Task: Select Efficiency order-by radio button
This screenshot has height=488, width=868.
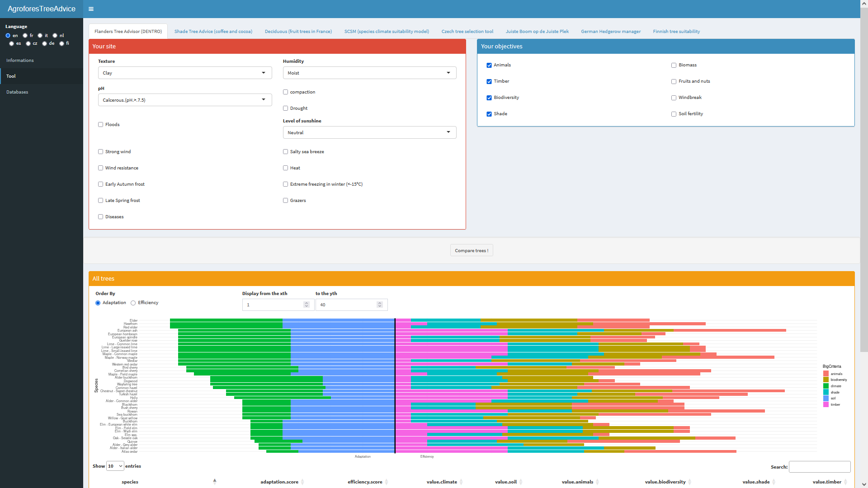Action: (133, 303)
